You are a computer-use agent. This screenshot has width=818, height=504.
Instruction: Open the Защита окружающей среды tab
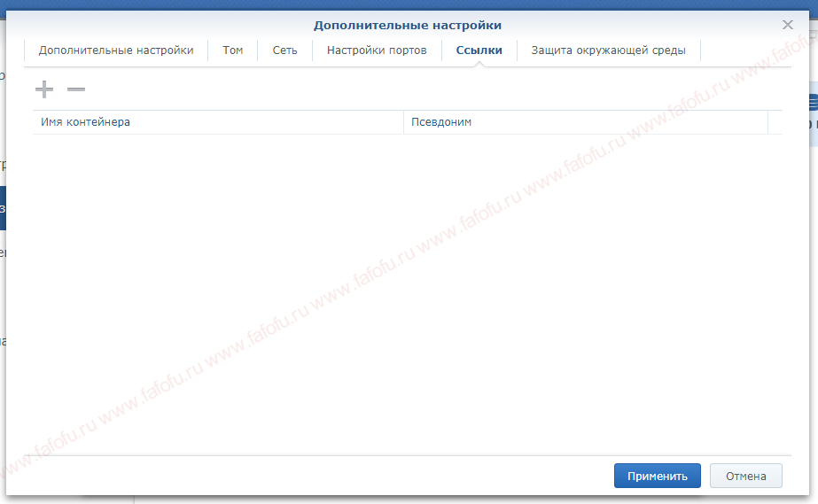point(608,50)
